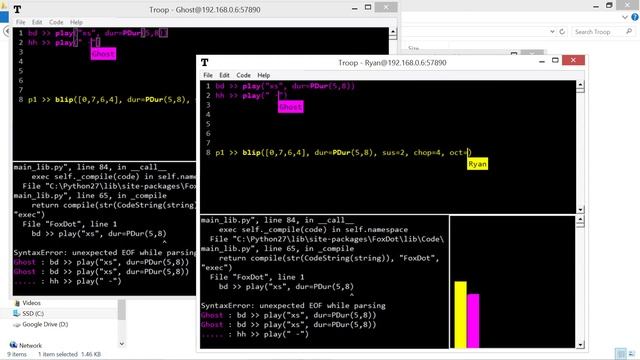Open Edit menu in Ryan Troop window
Screen dimensions: 640x360
(224, 75)
